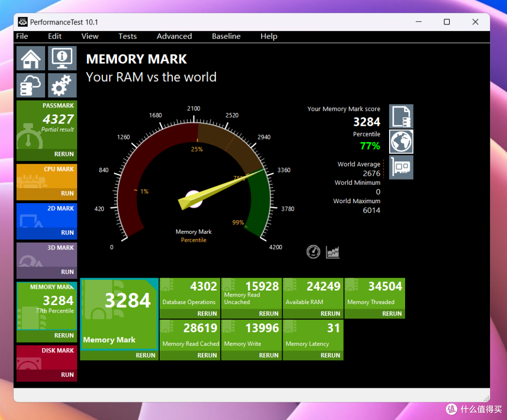Open the Baseline menu
The width and height of the screenshot is (507, 420).
pyautogui.click(x=226, y=36)
